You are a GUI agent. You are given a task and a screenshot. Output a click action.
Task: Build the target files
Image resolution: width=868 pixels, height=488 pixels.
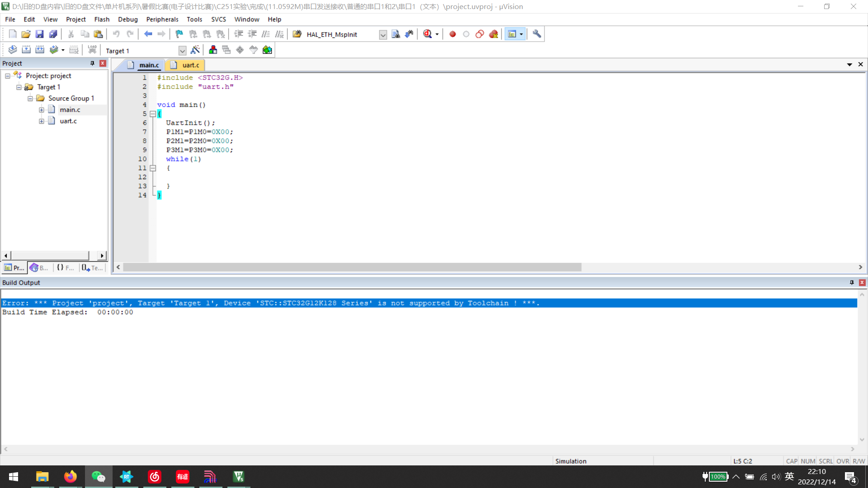pyautogui.click(x=26, y=50)
